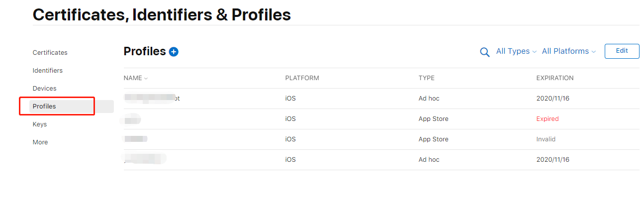
Task: Sort by the NAME column arrow
Action: pos(146,78)
